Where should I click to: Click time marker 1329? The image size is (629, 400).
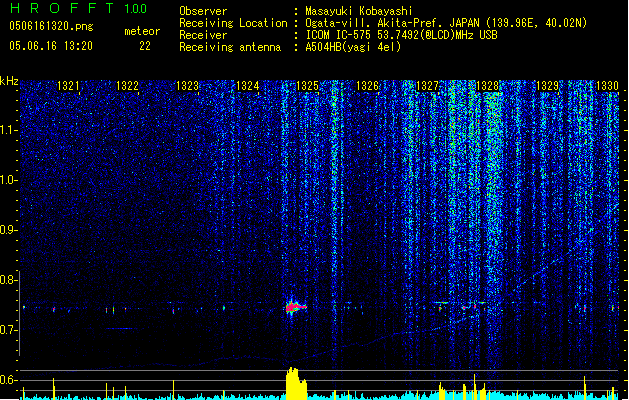tap(548, 86)
